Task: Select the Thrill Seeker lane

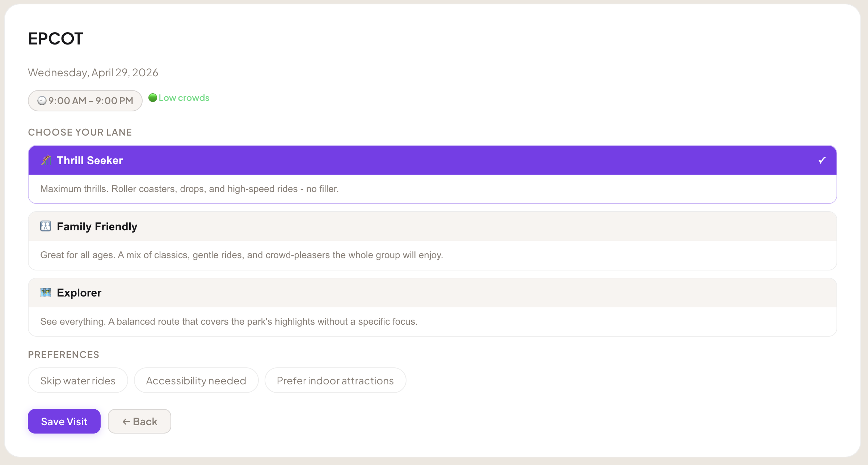Action: click(x=432, y=174)
